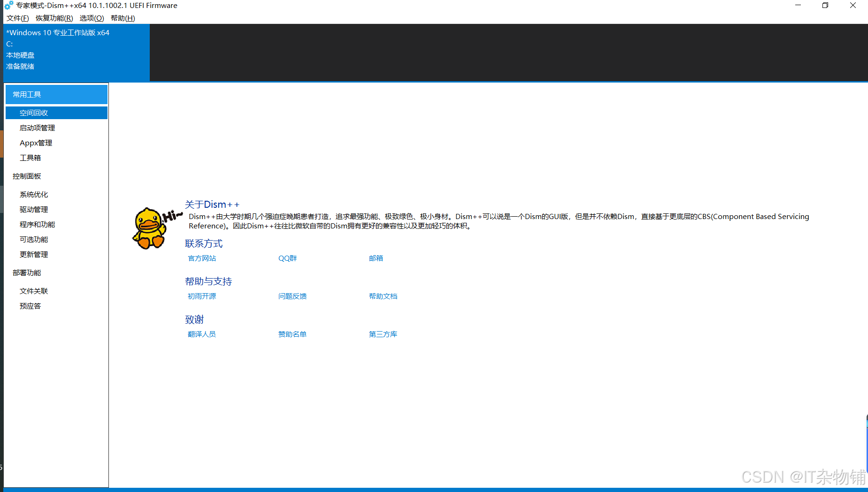Click the 致谢 heading
The width and height of the screenshot is (868, 492).
(x=194, y=319)
